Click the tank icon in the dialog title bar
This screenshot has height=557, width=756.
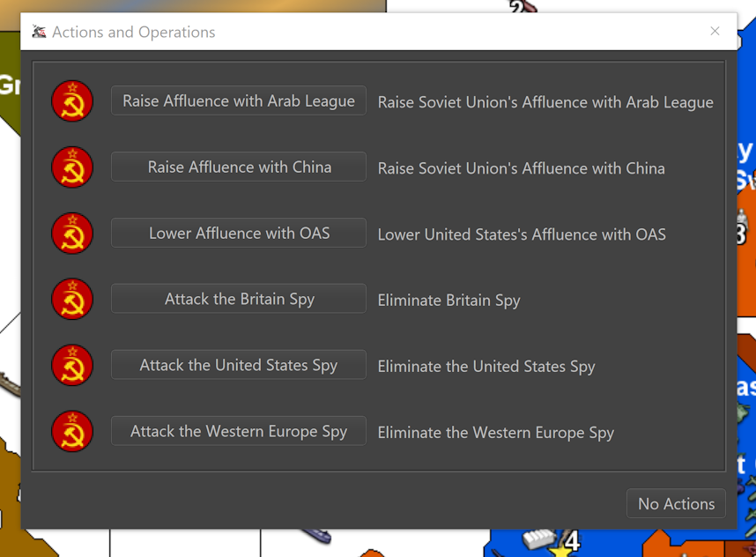point(39,31)
